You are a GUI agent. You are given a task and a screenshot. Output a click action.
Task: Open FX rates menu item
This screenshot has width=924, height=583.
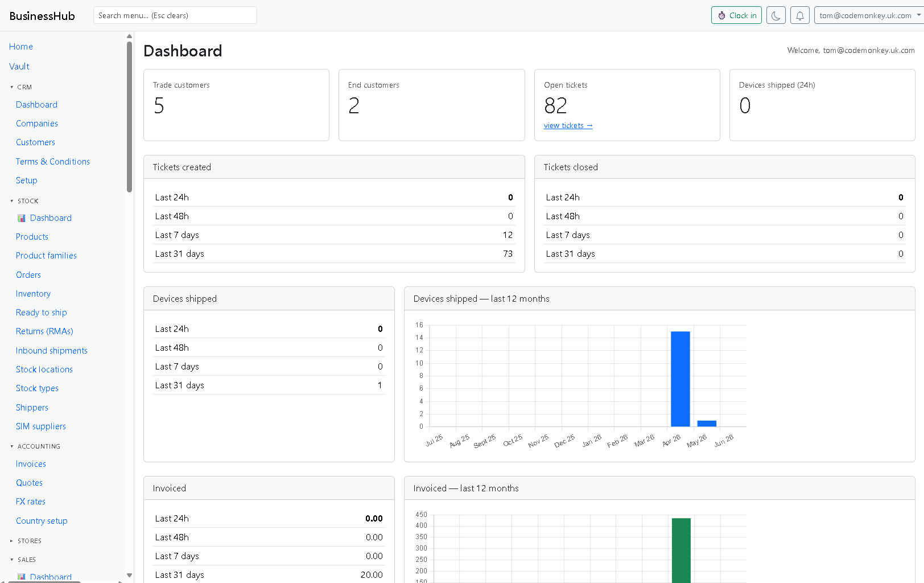coord(31,502)
